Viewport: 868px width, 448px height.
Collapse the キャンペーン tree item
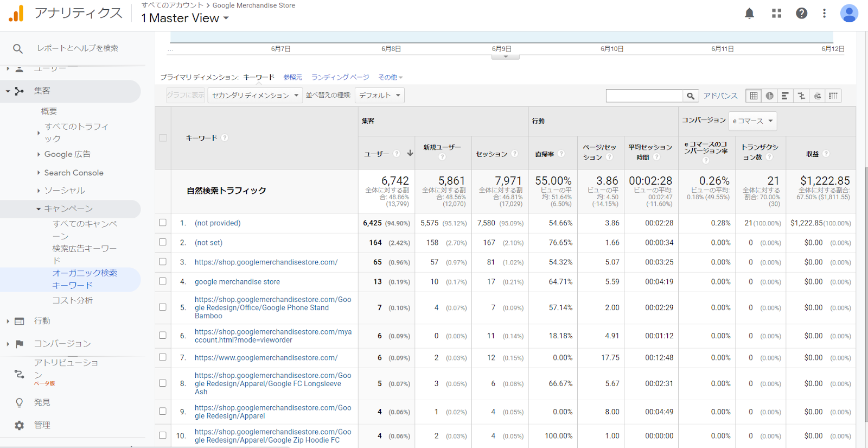pyautogui.click(x=39, y=209)
